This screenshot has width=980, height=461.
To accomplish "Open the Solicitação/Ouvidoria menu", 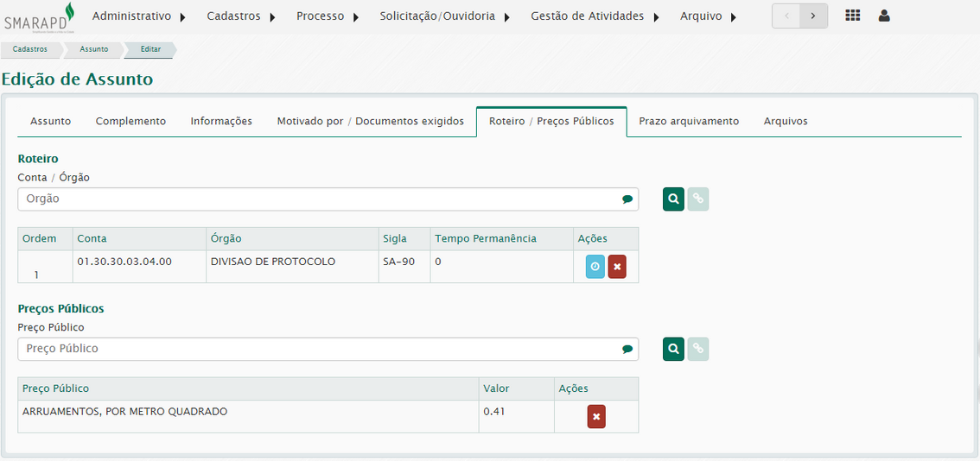I will click(x=444, y=16).
